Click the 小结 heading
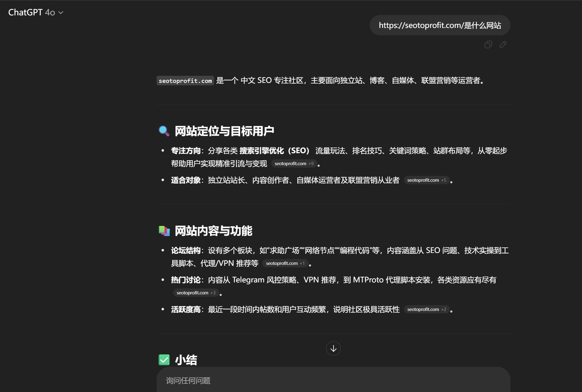 186,360
